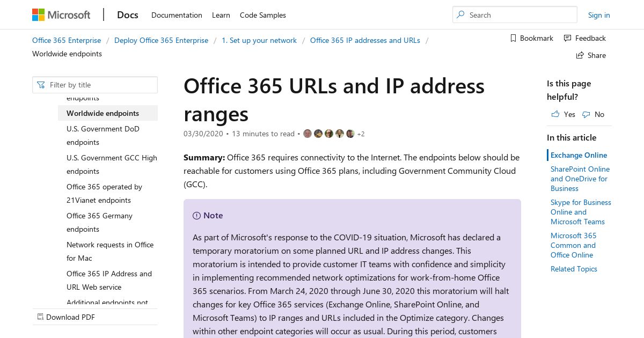Select Worldwide endpoints in the sidebar

(108, 113)
